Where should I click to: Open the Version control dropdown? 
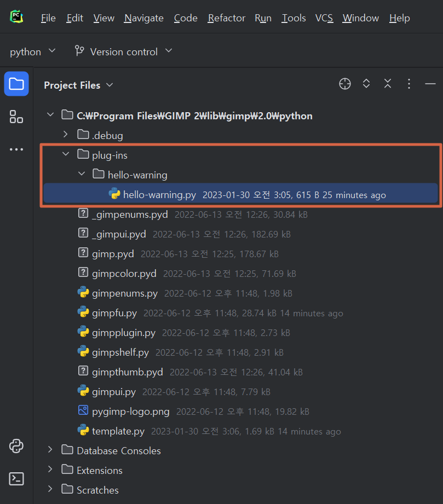124,51
